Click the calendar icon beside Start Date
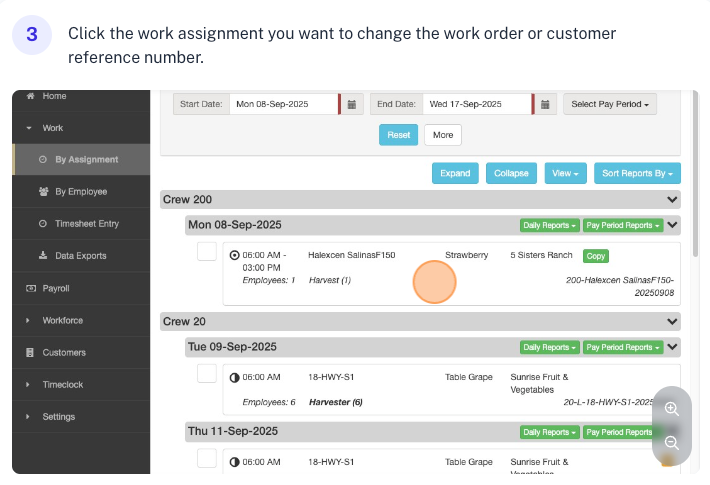 click(352, 104)
